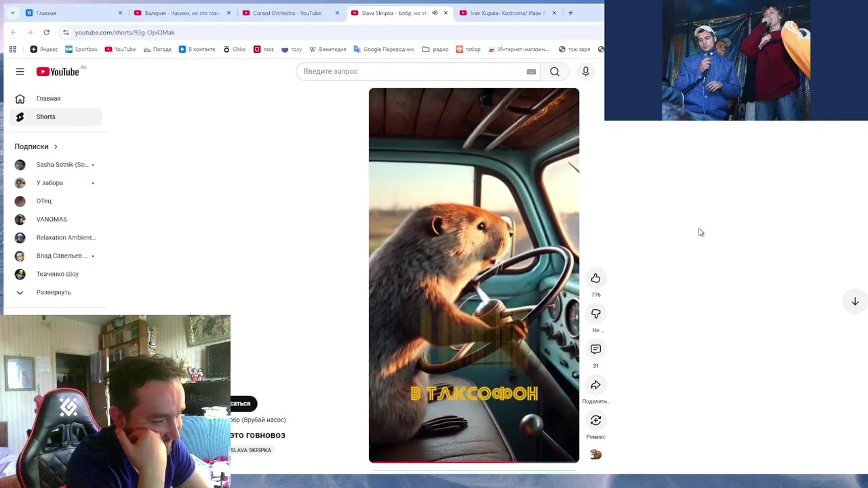
Task: Click the YouTube logo
Action: pyautogui.click(x=58, y=71)
